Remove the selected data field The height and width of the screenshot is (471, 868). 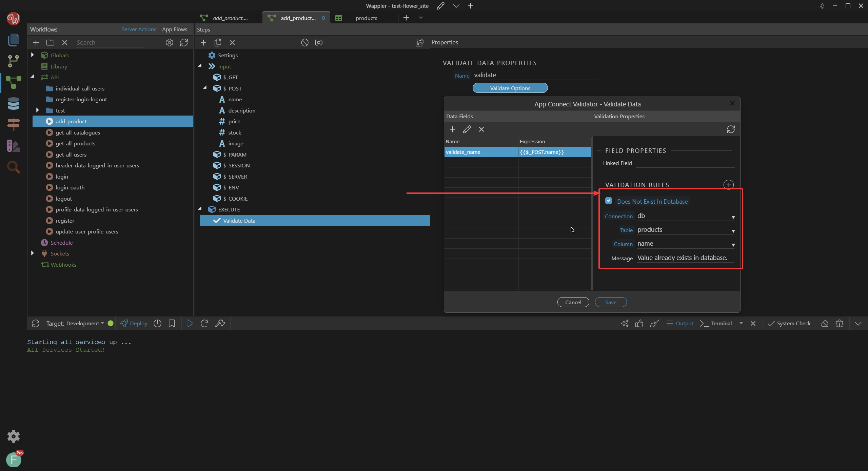481,129
